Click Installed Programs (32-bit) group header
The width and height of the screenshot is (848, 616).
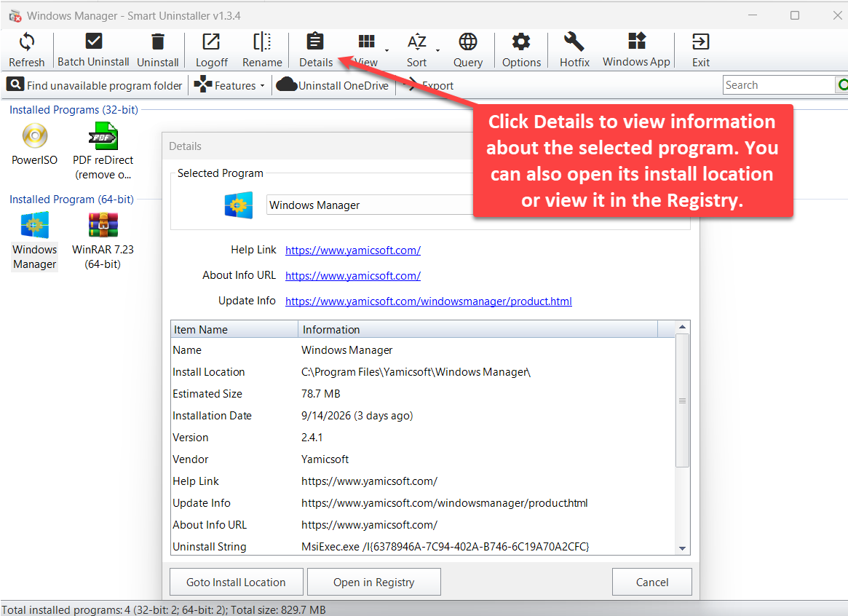click(74, 110)
